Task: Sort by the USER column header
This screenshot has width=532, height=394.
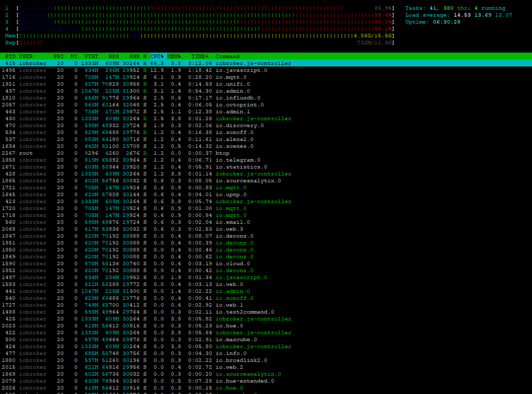Action: (x=26, y=56)
